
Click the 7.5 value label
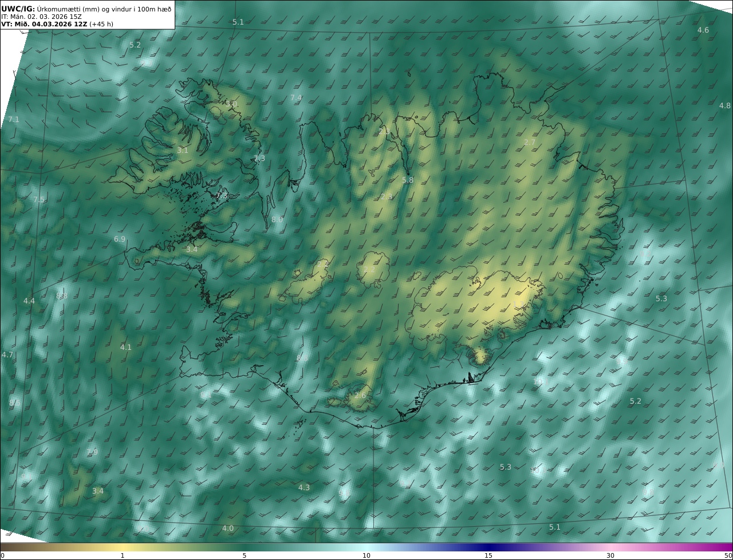pos(38,200)
